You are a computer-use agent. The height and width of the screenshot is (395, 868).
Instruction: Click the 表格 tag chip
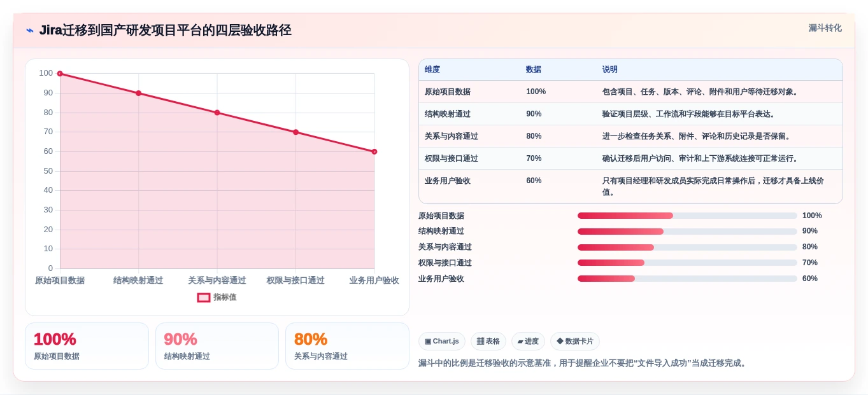coord(488,342)
